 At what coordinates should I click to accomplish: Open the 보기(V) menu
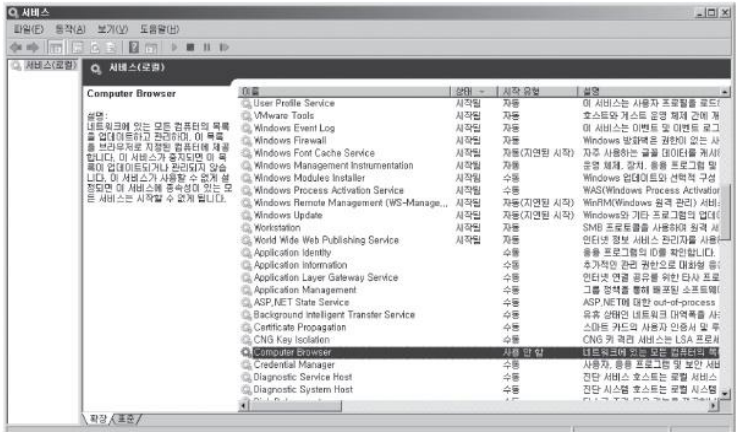pos(112,29)
